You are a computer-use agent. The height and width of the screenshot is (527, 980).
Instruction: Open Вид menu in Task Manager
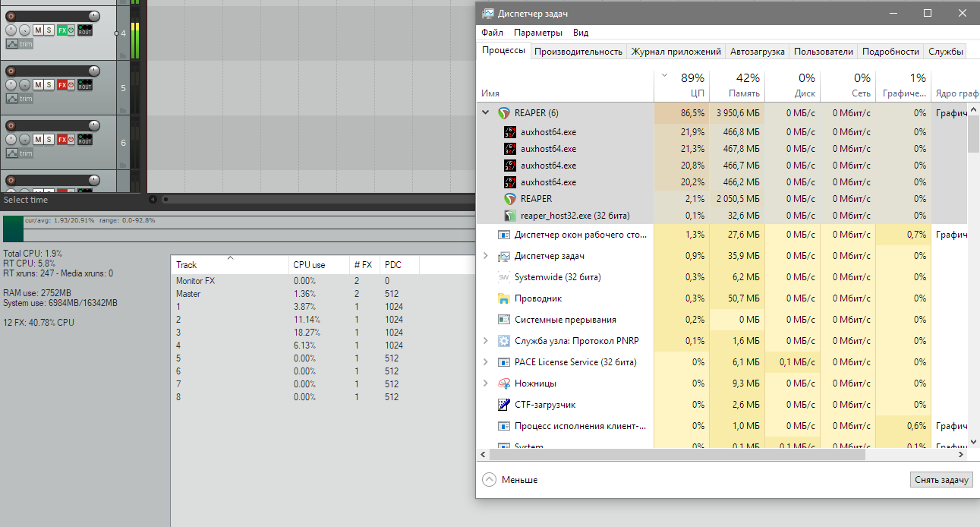(x=581, y=33)
